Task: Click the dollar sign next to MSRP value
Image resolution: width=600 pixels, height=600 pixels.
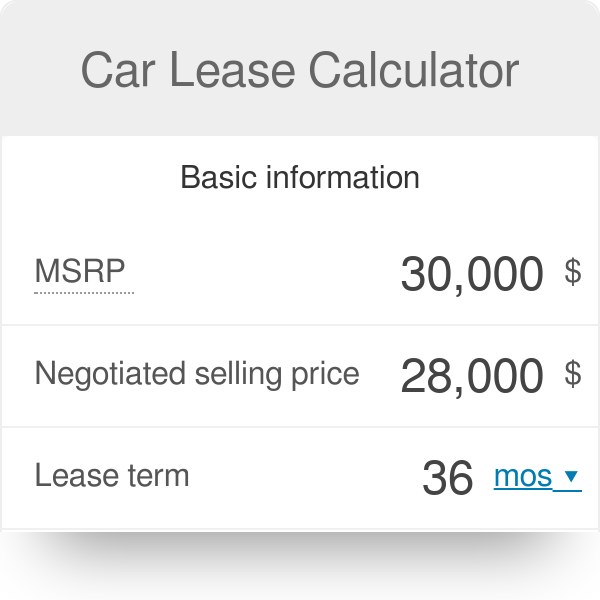Action: pyautogui.click(x=573, y=271)
